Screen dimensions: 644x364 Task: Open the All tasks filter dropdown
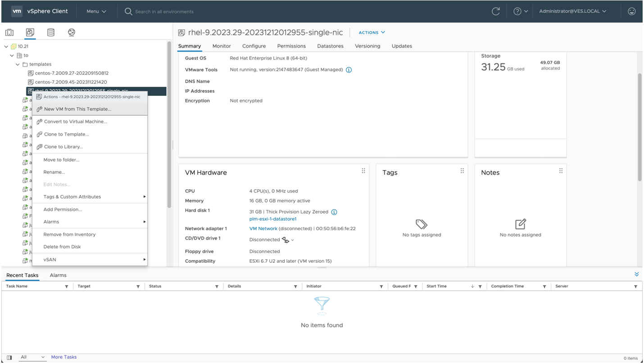pos(31,357)
